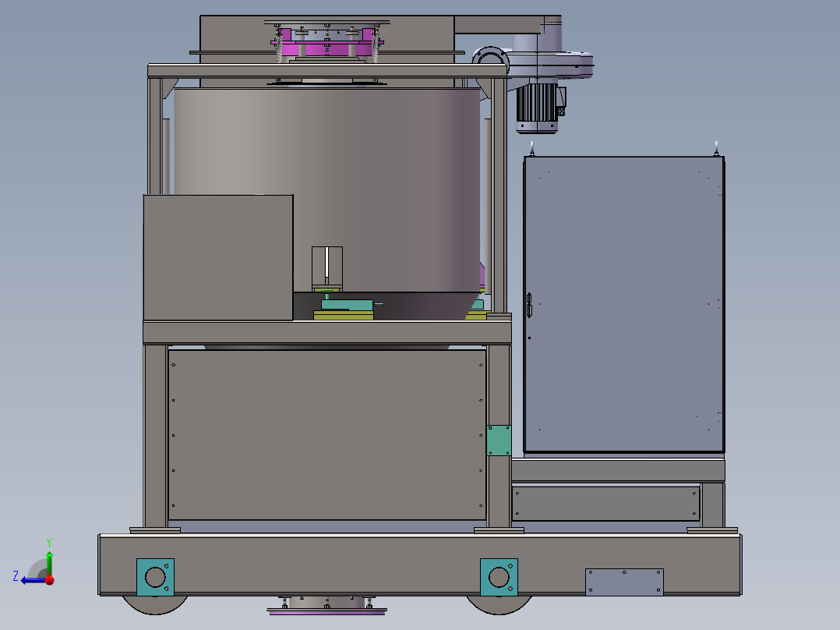Select the right wheel under the base frame
The width and height of the screenshot is (840, 630).
point(499,604)
